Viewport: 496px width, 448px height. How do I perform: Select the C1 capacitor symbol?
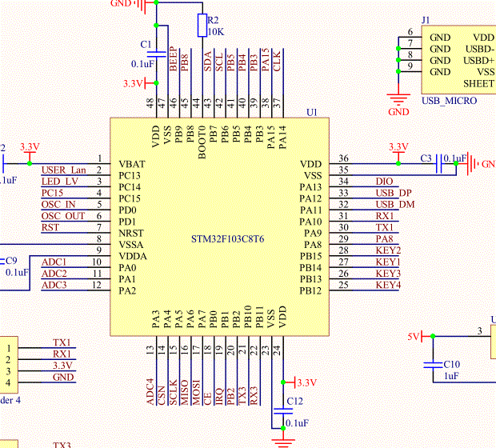point(156,54)
